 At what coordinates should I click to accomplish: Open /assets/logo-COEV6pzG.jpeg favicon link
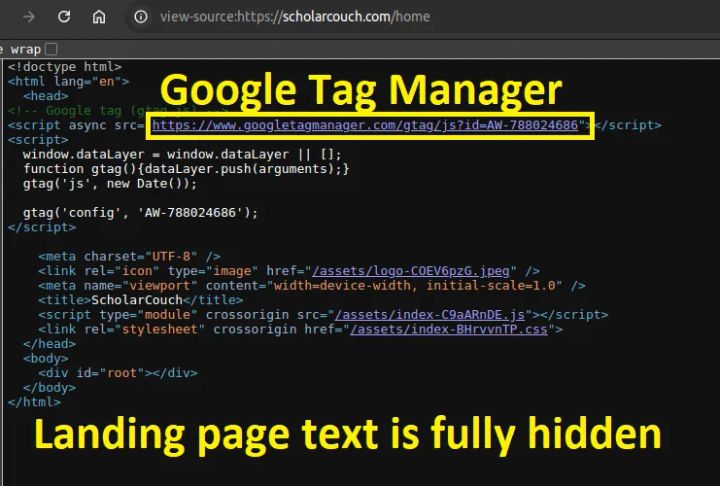pos(411,271)
